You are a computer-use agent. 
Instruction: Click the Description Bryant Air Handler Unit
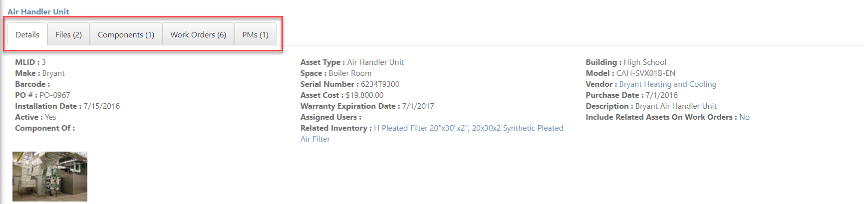coord(676,106)
